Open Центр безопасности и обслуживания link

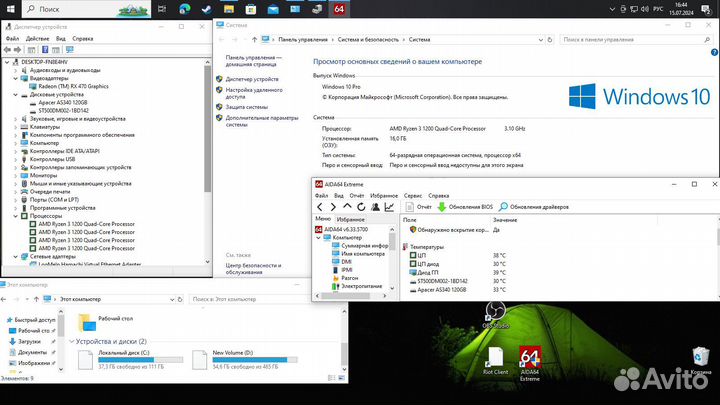point(253,269)
